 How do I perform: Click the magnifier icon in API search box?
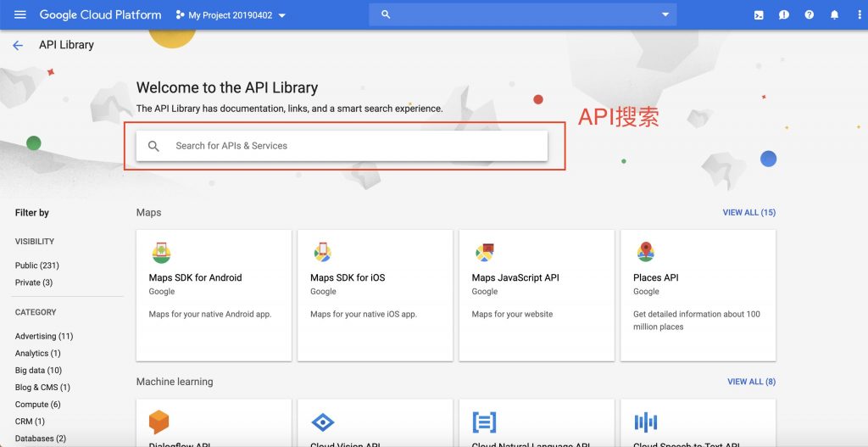click(x=154, y=146)
